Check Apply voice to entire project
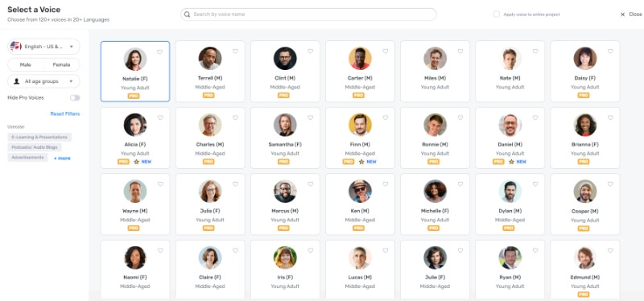The width and height of the screenshot is (644, 301). coord(497,14)
